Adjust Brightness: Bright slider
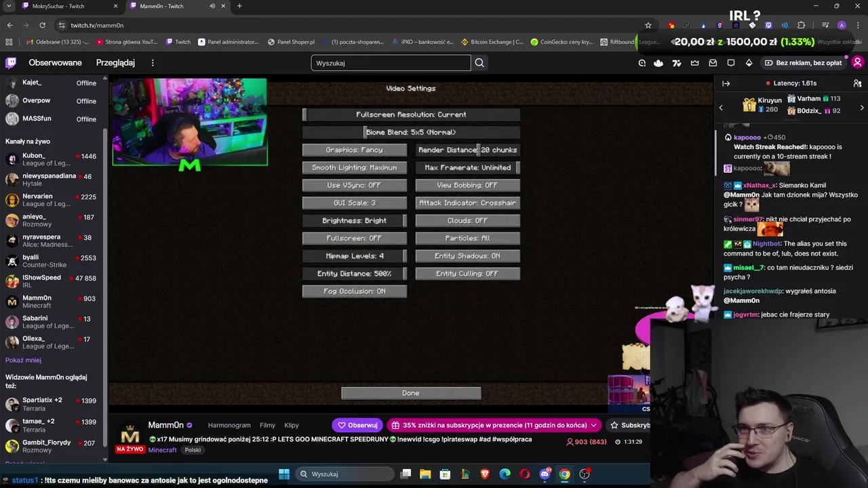The height and width of the screenshot is (488, 868). point(355,220)
